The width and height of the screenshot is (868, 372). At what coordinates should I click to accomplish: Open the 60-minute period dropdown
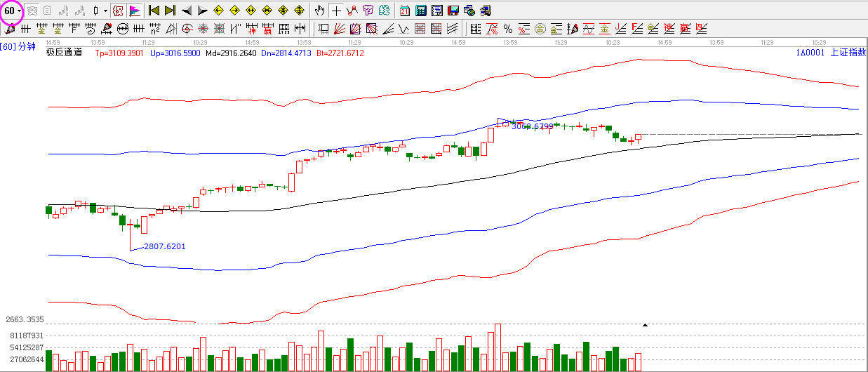(x=13, y=11)
